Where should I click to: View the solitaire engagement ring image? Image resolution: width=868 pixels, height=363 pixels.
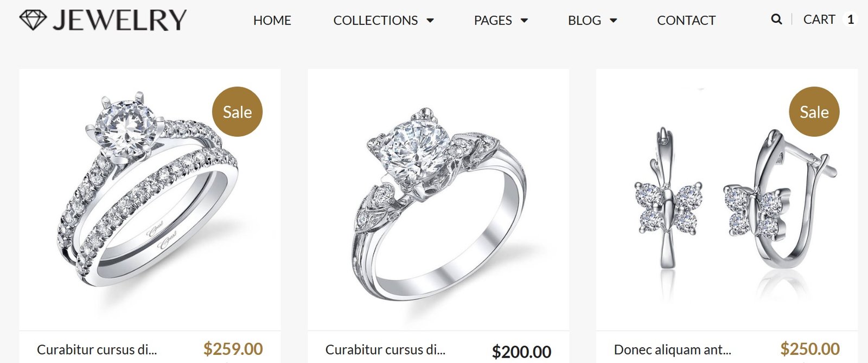pos(438,199)
